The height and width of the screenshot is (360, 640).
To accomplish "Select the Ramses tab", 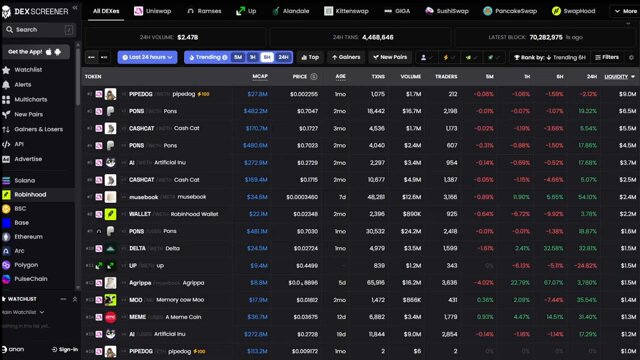I will tap(204, 11).
